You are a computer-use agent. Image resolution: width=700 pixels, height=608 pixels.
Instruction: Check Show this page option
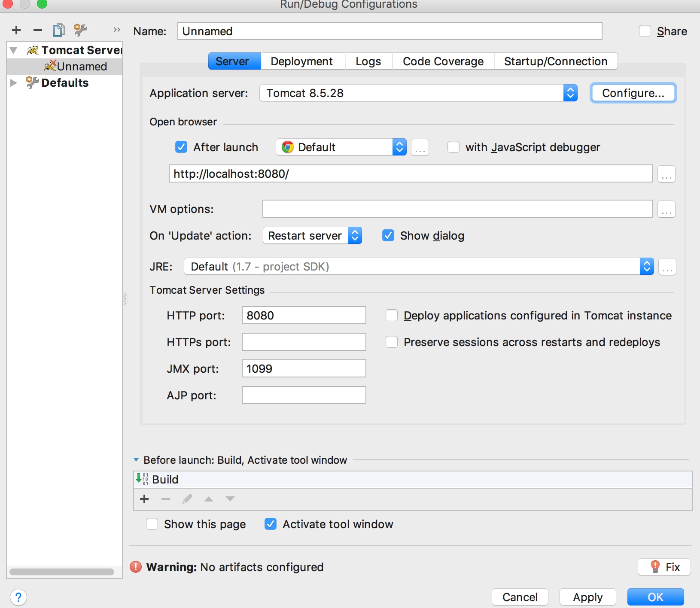click(x=152, y=524)
